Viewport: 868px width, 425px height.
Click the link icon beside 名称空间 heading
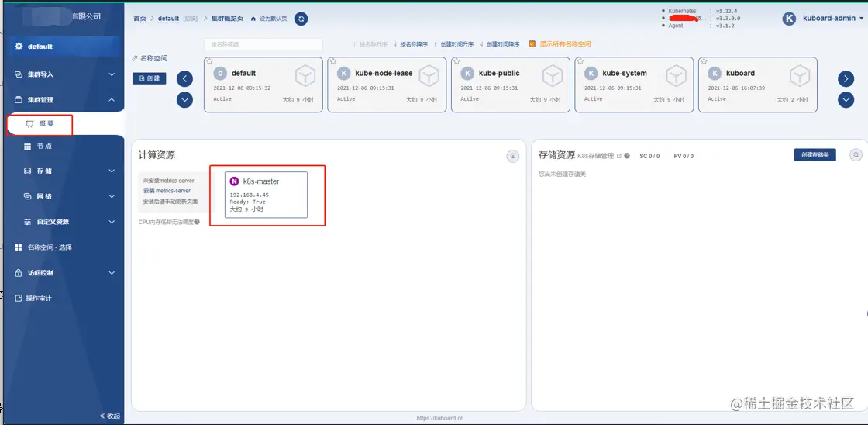pos(135,58)
